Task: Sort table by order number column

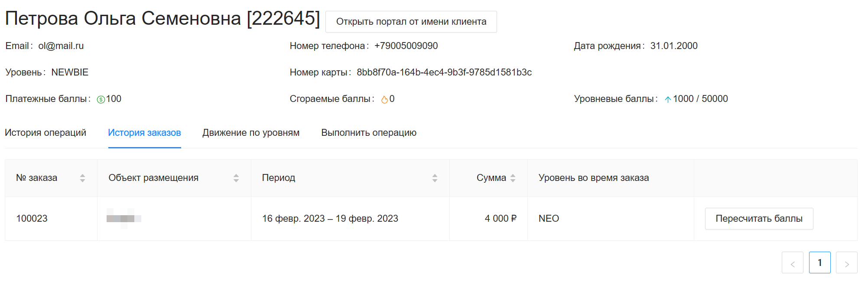Action: [x=82, y=178]
